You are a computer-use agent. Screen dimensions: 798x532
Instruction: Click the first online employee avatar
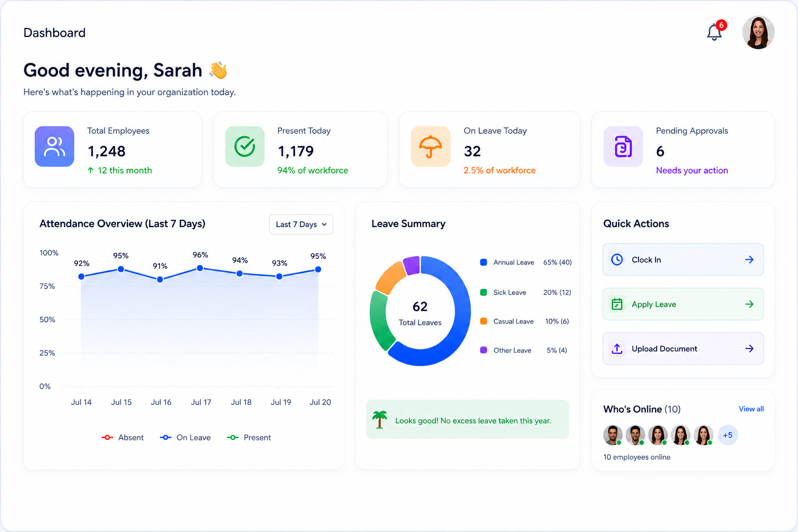pos(613,435)
